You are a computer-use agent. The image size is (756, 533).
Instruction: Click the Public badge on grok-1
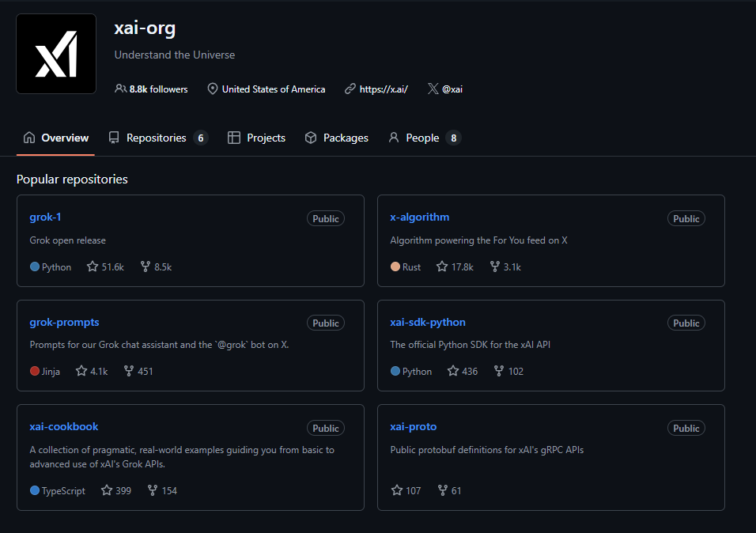point(326,218)
